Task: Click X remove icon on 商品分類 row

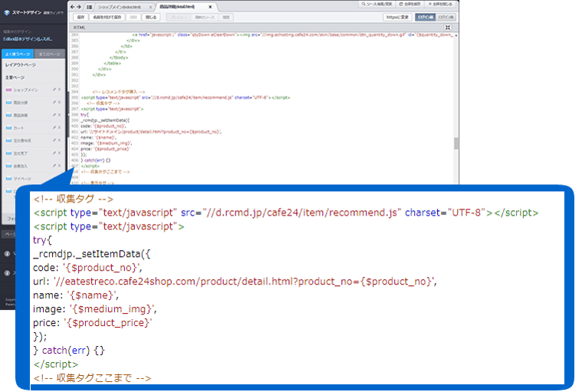Action: click(59, 102)
